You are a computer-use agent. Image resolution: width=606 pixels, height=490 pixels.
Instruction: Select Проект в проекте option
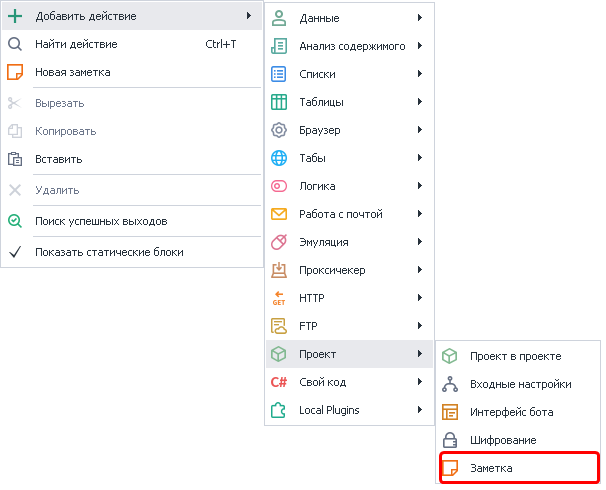point(515,356)
